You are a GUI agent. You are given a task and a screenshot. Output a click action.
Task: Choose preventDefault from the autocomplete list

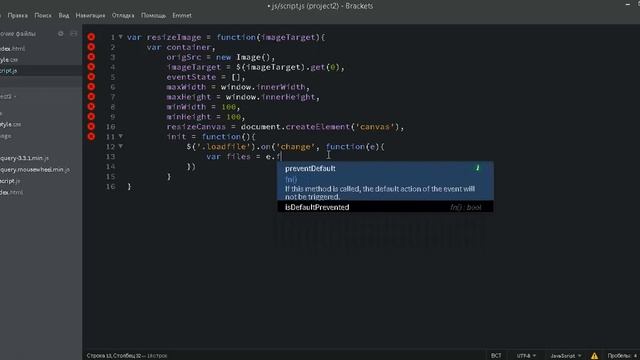pos(385,181)
